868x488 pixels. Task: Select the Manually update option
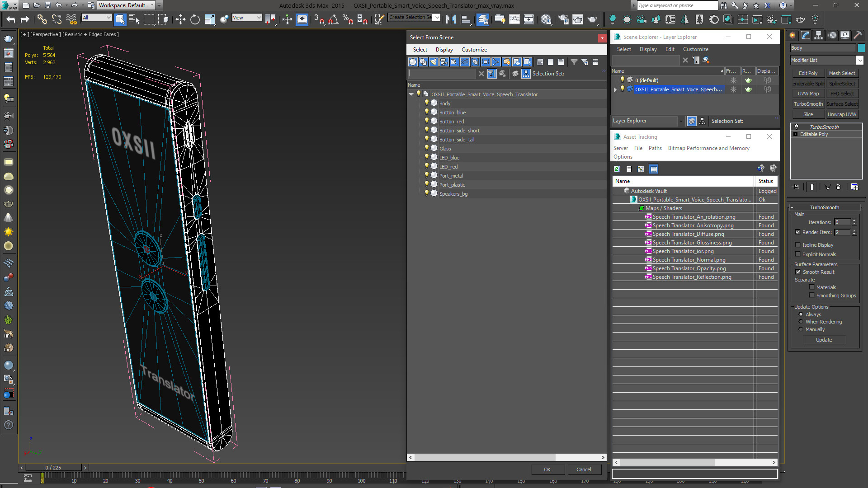coord(801,329)
